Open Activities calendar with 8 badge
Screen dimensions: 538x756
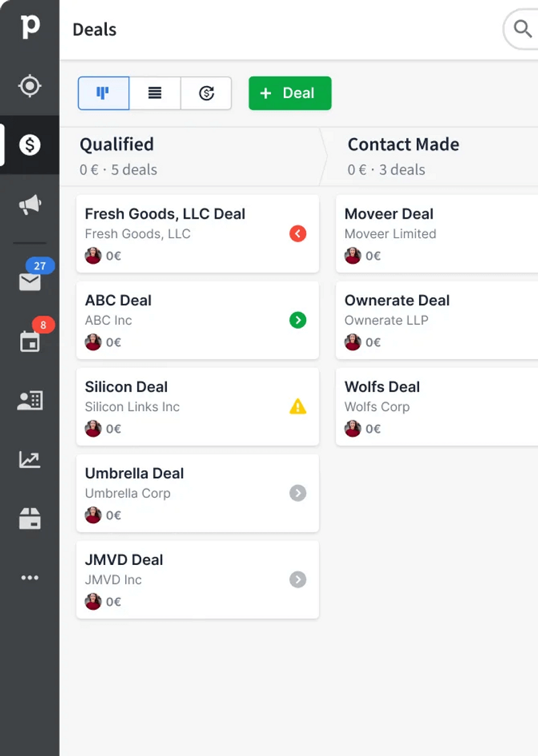click(x=30, y=341)
